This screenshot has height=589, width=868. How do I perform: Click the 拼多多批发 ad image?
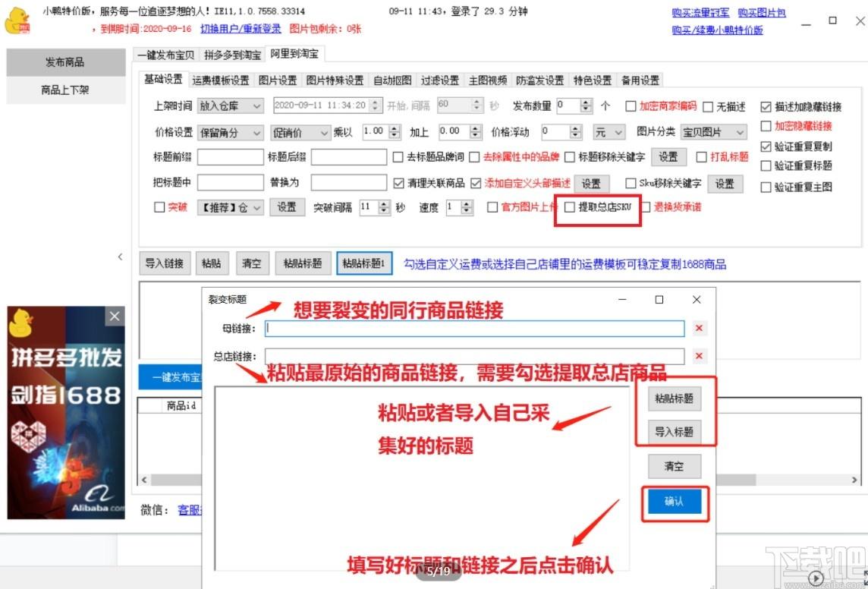pyautogui.click(x=66, y=412)
